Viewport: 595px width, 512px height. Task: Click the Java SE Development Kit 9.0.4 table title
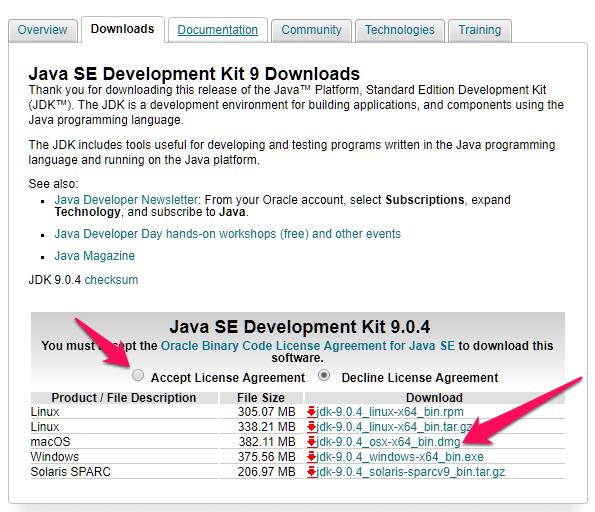coord(300,327)
